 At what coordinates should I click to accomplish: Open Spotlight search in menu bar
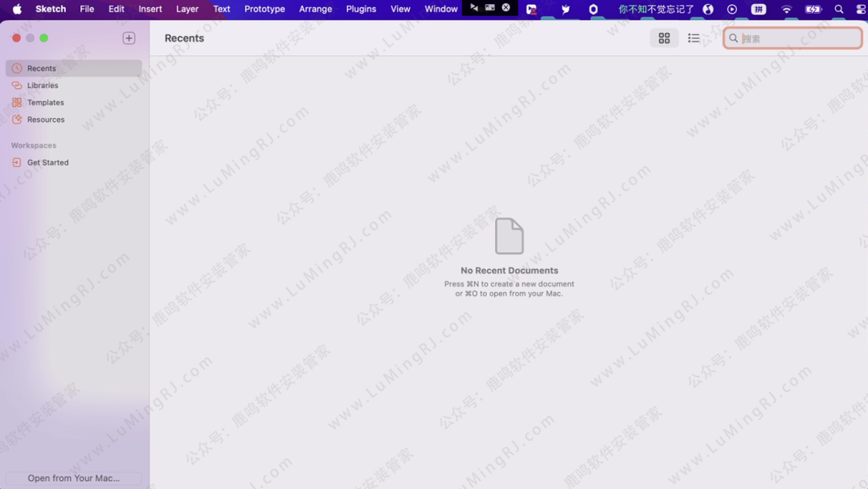point(839,9)
